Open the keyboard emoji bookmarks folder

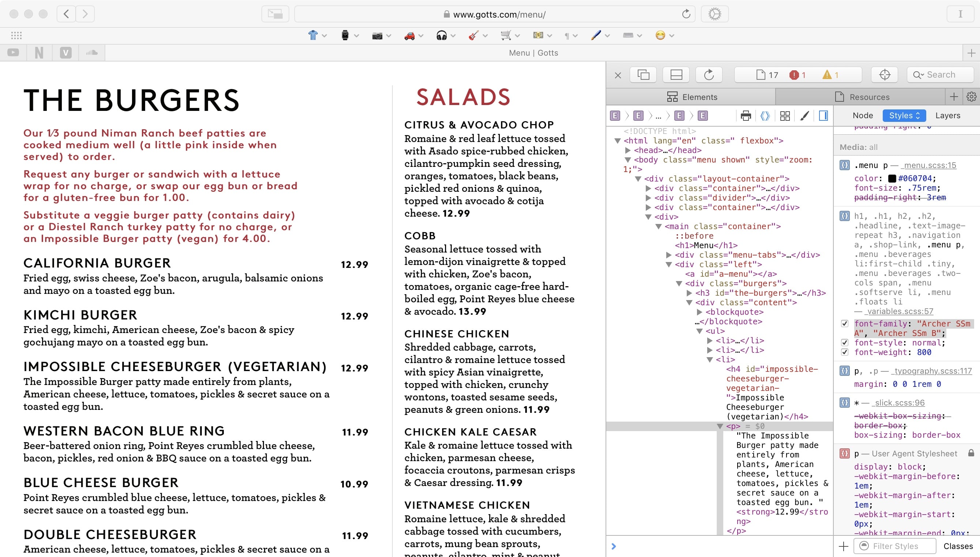632,35
